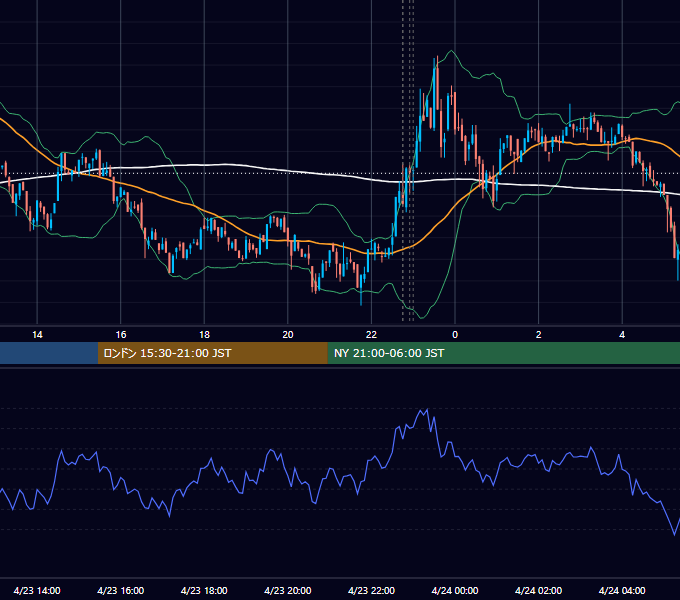The width and height of the screenshot is (680, 600).
Task: Click the dotted vertical crosshair marker lines
Action: 408,160
